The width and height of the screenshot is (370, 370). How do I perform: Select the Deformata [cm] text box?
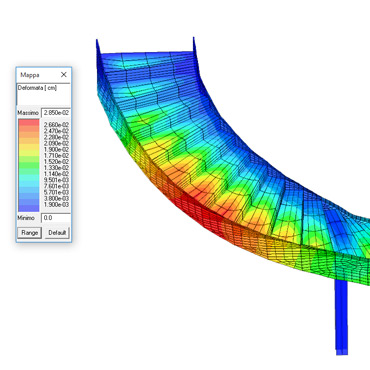(43, 94)
